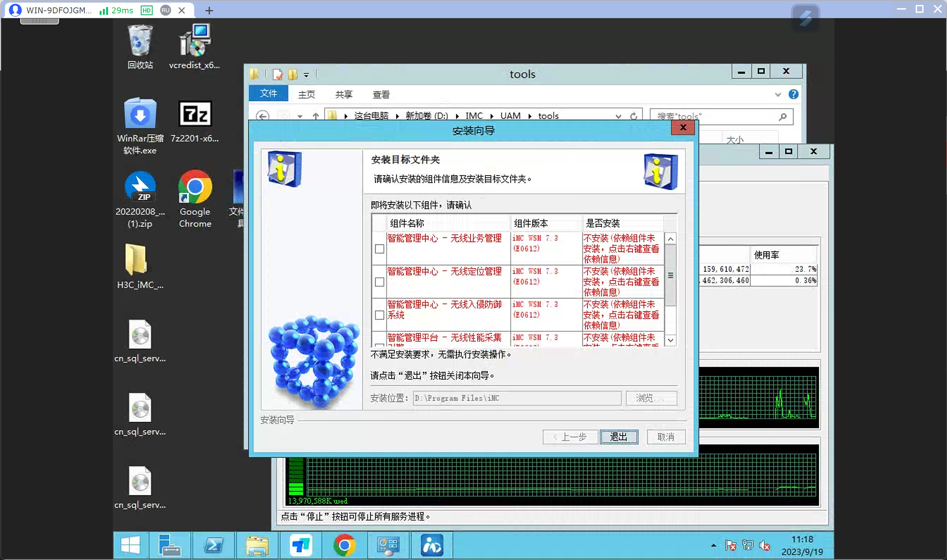Click the Explorer help question icon

click(793, 94)
